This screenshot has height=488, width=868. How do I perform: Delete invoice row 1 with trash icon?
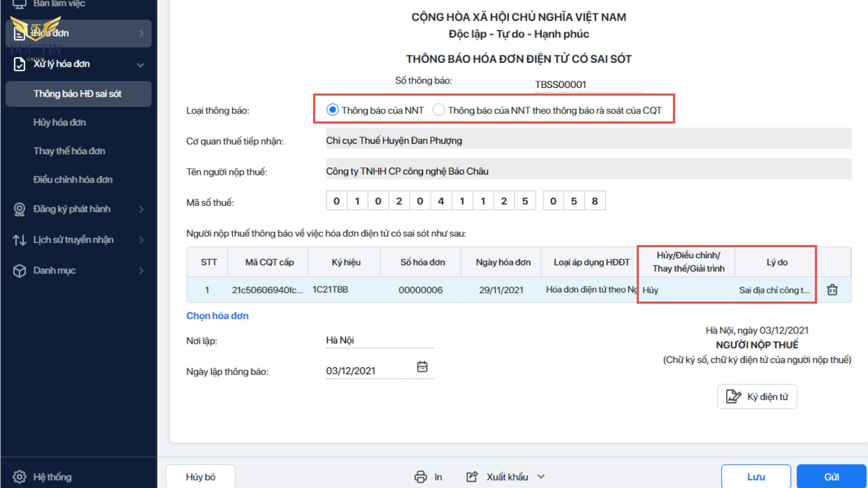[832, 290]
